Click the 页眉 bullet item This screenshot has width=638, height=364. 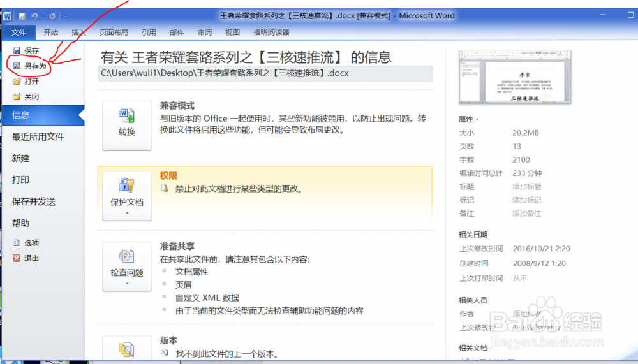click(184, 285)
